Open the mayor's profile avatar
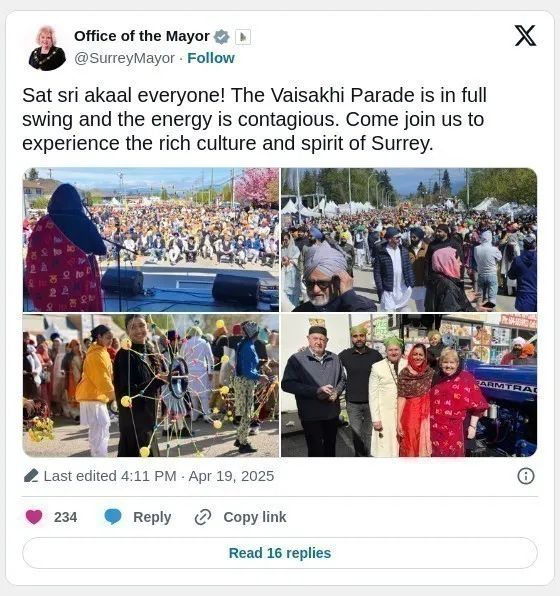The height and width of the screenshot is (596, 560). coord(47,48)
